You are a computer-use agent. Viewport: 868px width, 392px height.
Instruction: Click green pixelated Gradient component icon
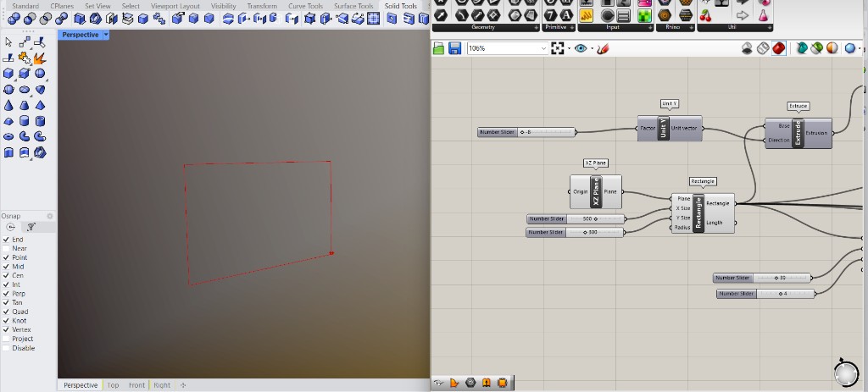[x=645, y=15]
